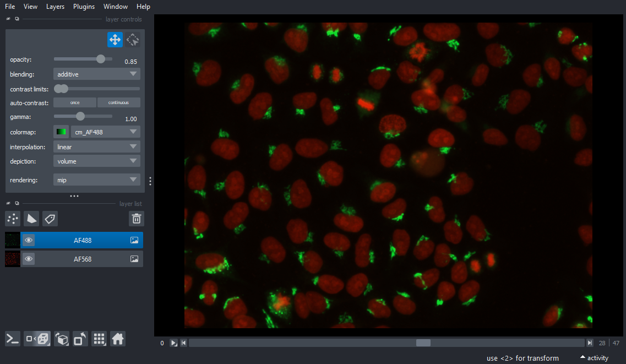Open the rendering mip dropdown
The width and height of the screenshot is (626, 364).
point(96,180)
